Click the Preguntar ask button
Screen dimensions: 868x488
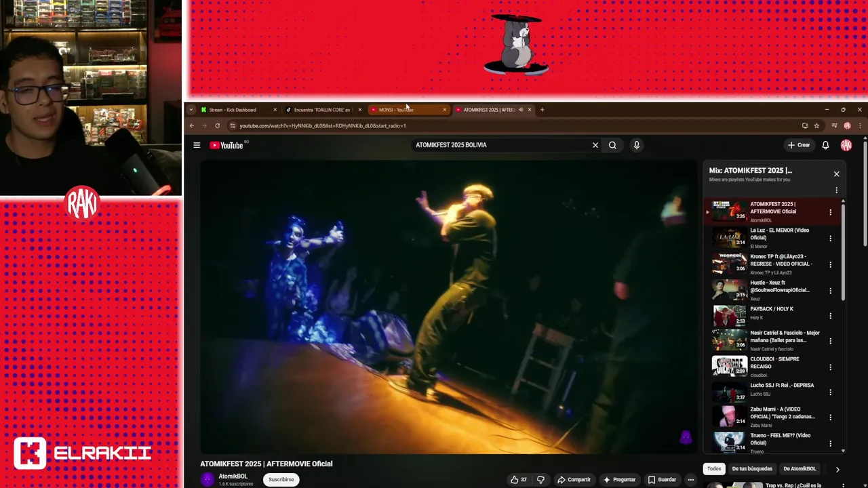[619, 480]
